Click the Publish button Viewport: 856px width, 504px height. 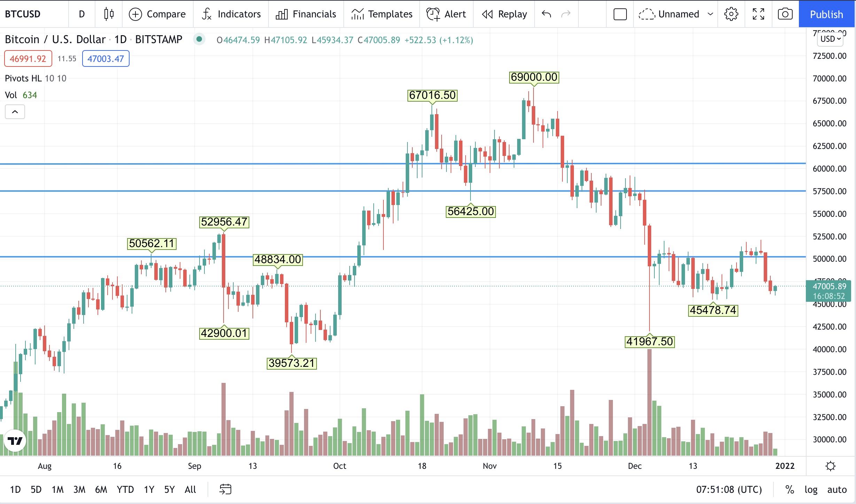click(x=826, y=14)
